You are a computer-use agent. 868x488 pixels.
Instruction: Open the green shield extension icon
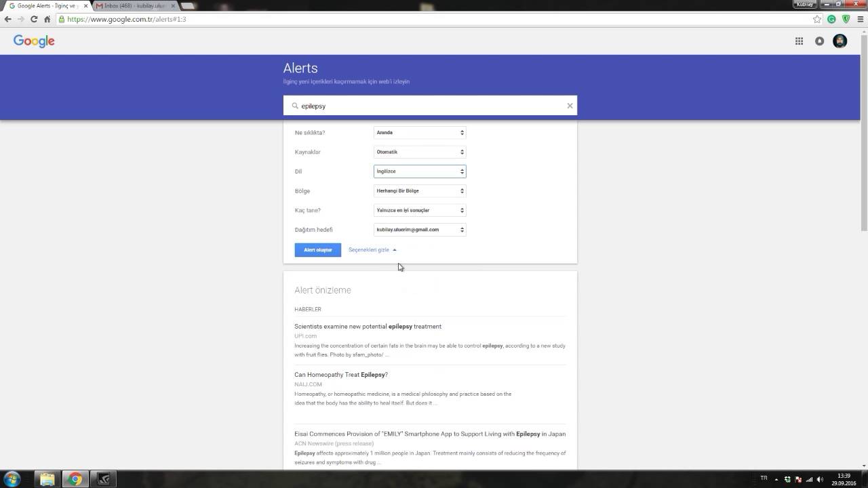846,19
